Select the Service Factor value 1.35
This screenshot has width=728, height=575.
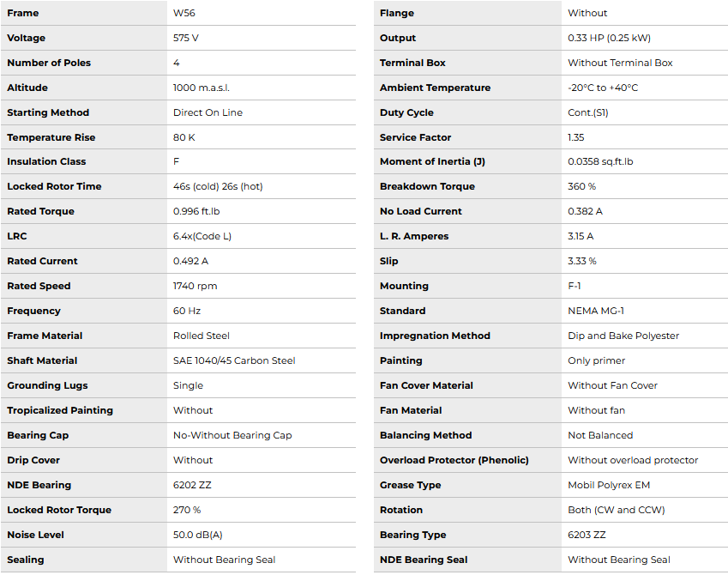[576, 137]
